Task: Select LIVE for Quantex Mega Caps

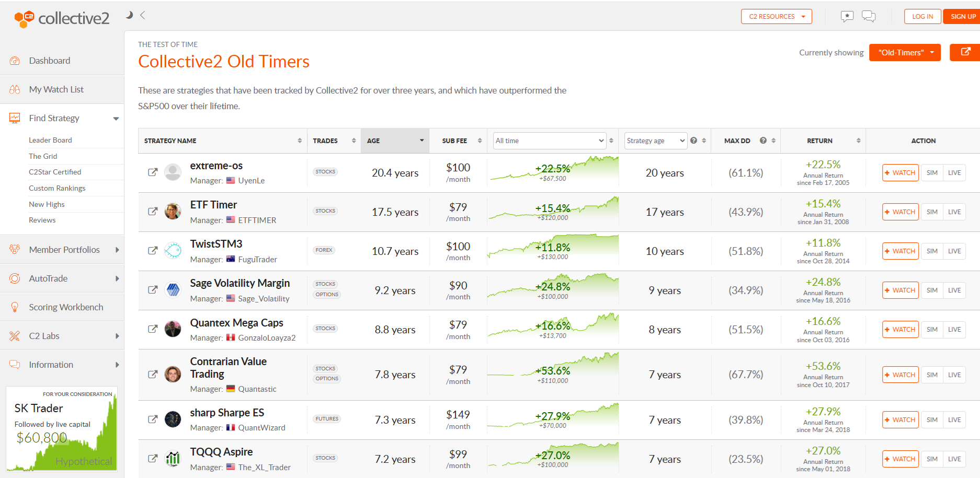Action: pos(954,329)
